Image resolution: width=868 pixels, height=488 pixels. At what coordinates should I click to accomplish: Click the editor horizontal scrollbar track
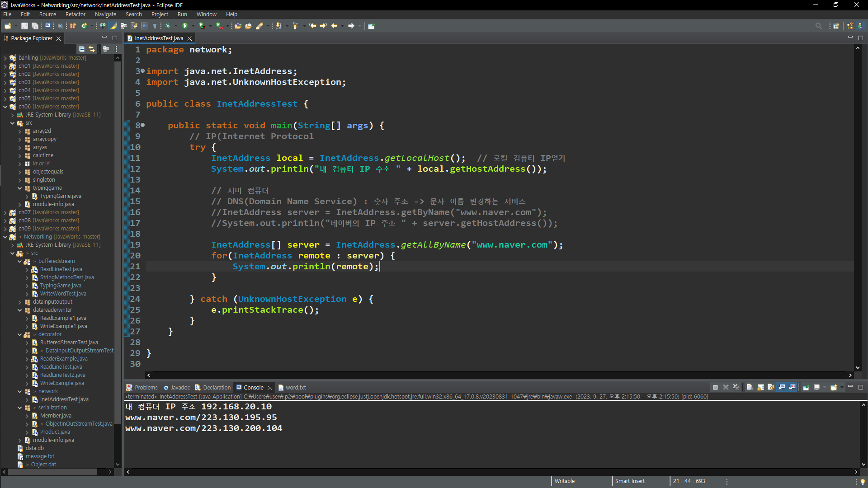pos(497,375)
